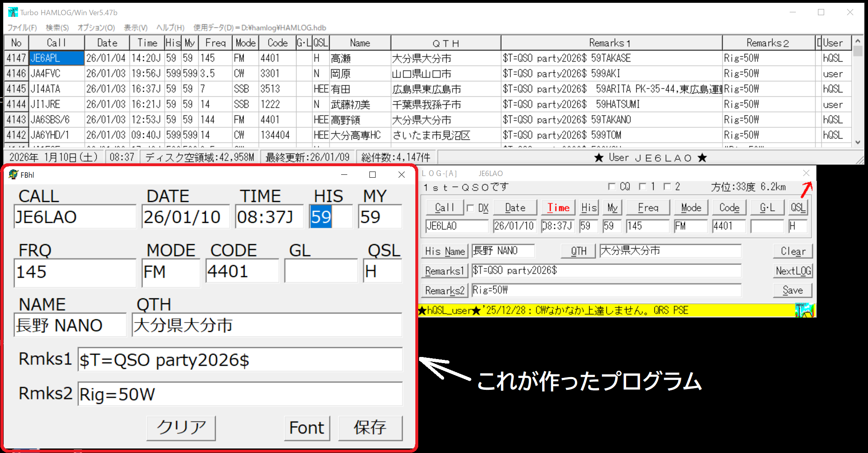This screenshot has height=453, width=868.
Task: Click the small image icon on the yellow bar
Action: (804, 310)
